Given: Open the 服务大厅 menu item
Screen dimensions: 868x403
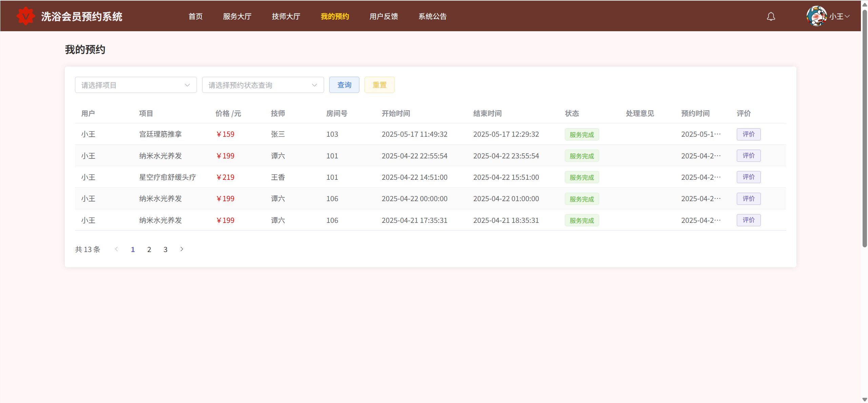Looking at the screenshot, I should point(237,16).
